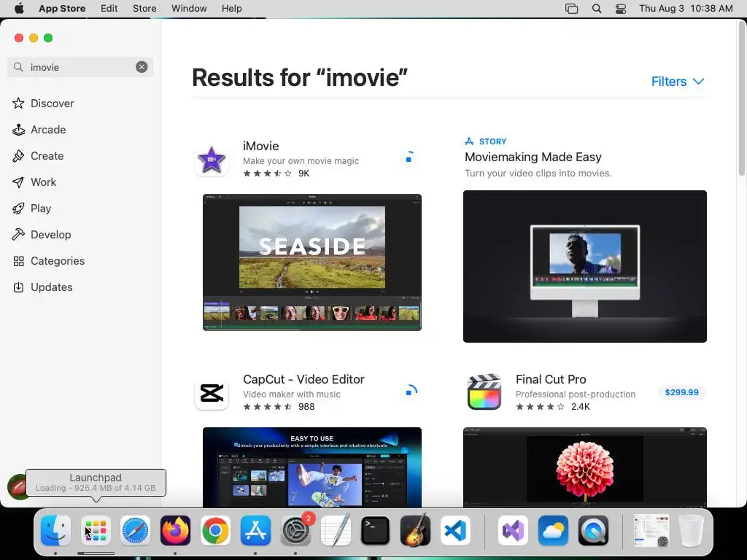
Task: Launch Firefox from the Dock
Action: [x=175, y=531]
